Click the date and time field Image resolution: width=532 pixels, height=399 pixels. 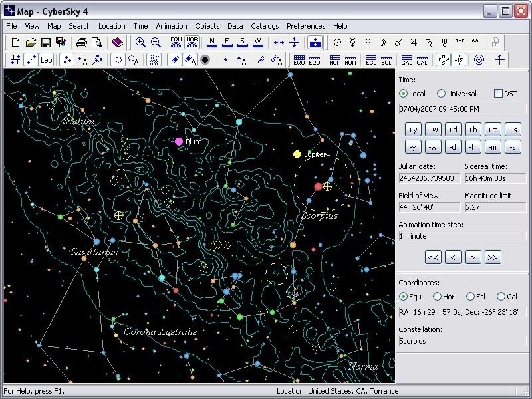coord(462,109)
